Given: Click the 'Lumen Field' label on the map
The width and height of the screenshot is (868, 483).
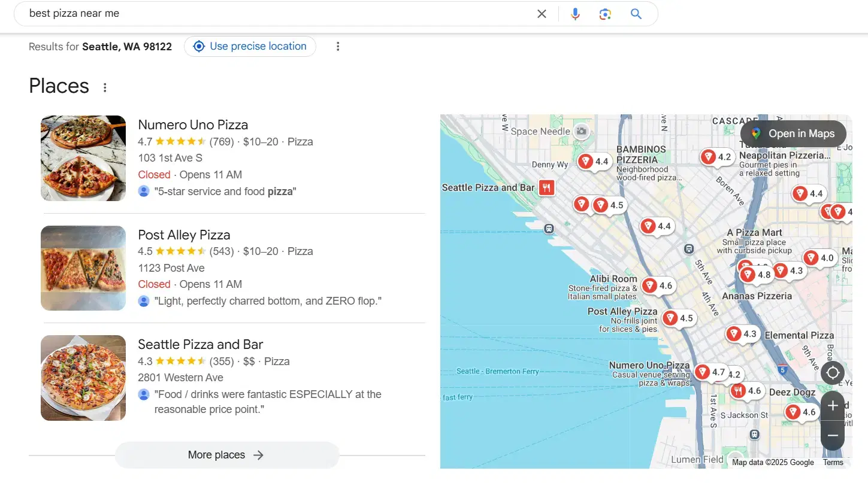Looking at the screenshot, I should click(x=697, y=460).
